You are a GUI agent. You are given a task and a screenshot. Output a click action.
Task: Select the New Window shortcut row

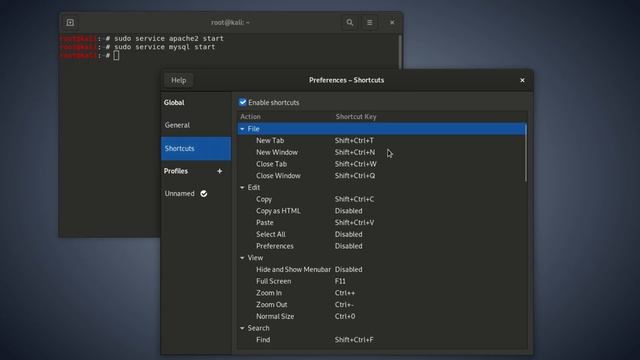coord(382,152)
